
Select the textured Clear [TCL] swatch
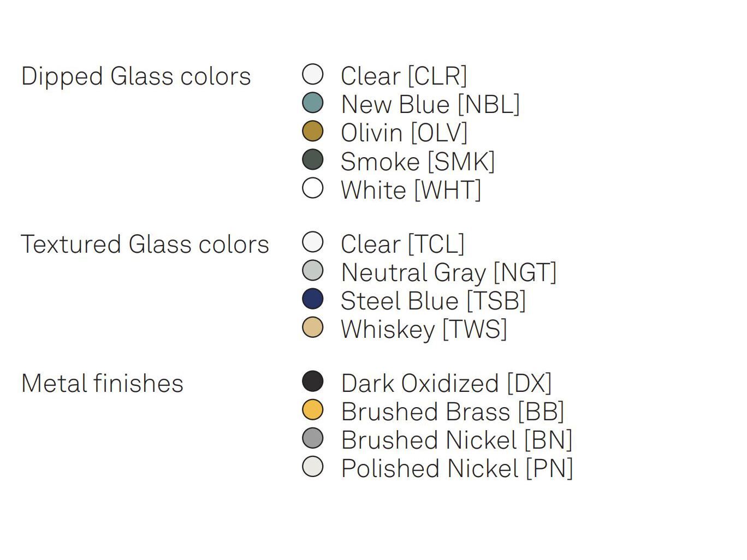313,242
